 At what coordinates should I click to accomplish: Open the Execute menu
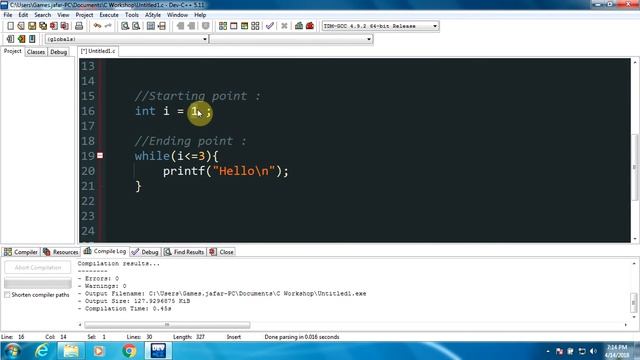(109, 15)
